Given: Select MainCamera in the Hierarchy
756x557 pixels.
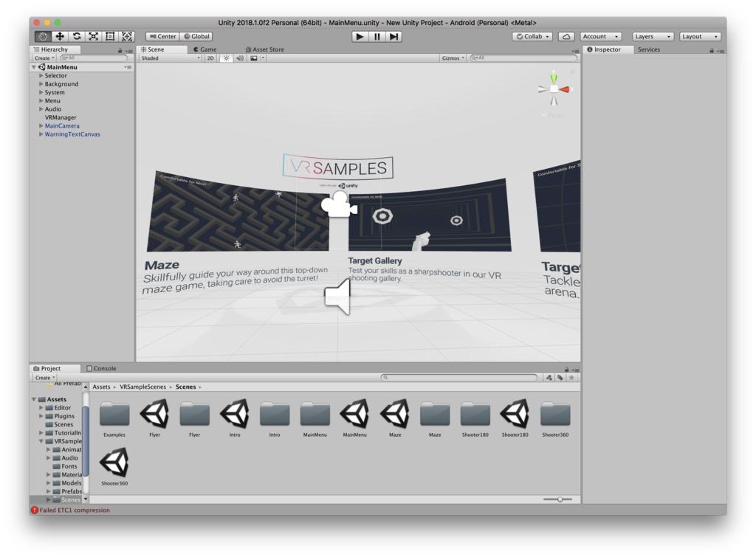Looking at the screenshot, I should point(62,126).
